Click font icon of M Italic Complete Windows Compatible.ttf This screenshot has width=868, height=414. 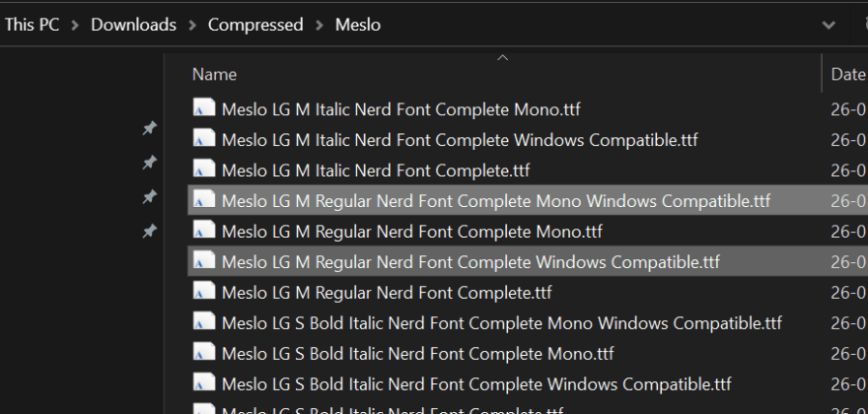coord(204,137)
